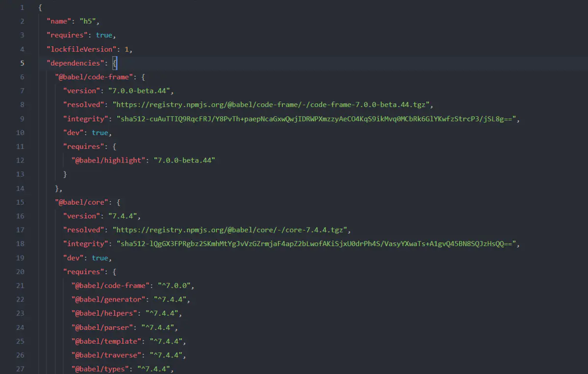Click the "@babel/code-frame" key on line 6
This screenshot has width=588, height=374.
(x=94, y=77)
